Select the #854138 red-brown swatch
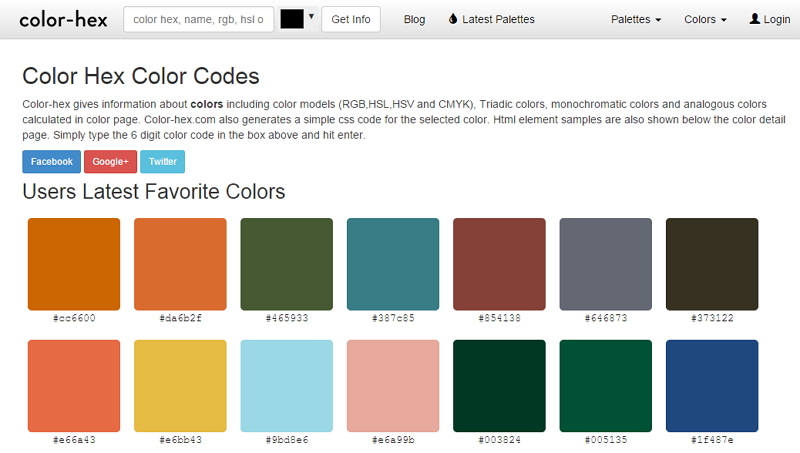 click(x=500, y=264)
